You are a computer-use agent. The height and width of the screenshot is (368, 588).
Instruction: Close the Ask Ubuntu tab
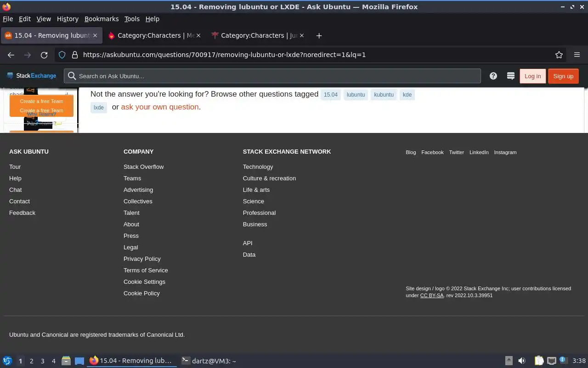point(95,35)
